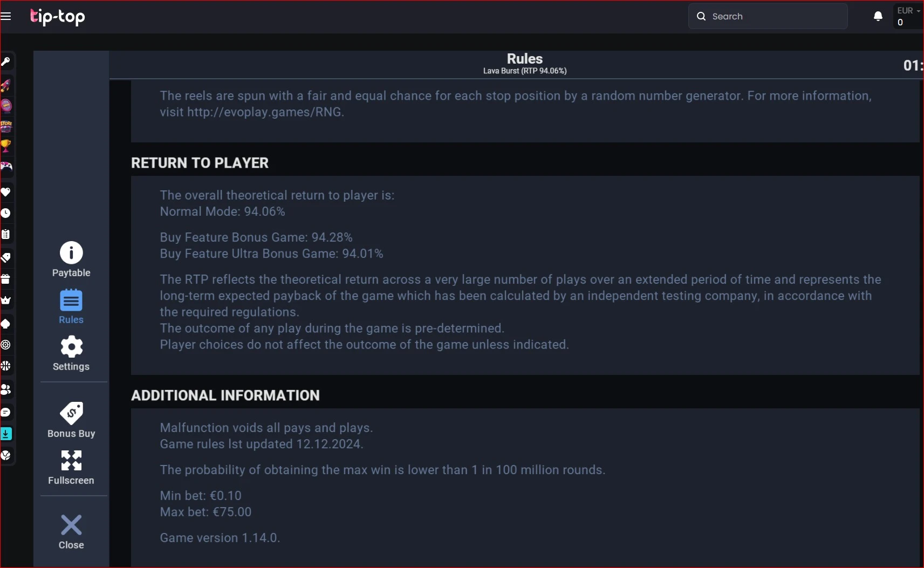Open the chat bubble icon

coord(6,412)
